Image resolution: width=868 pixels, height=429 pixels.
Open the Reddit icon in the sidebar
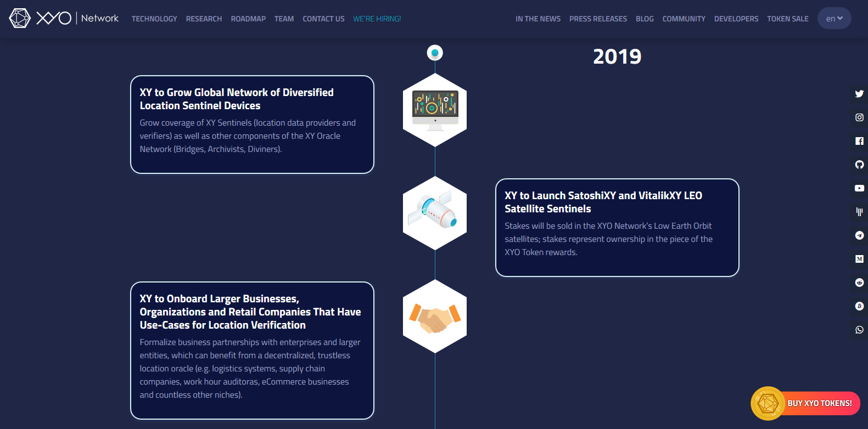859,283
